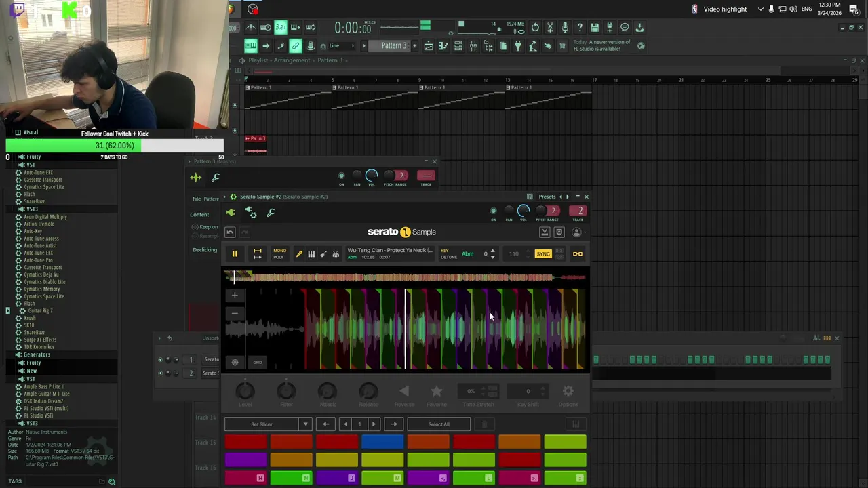Open plugin wrapper gear settings in Serato window
The height and width of the screenshot is (488, 868).
(x=250, y=213)
